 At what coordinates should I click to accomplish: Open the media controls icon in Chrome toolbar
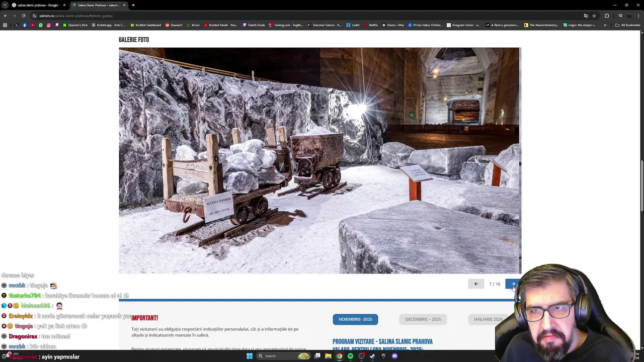tap(620, 16)
